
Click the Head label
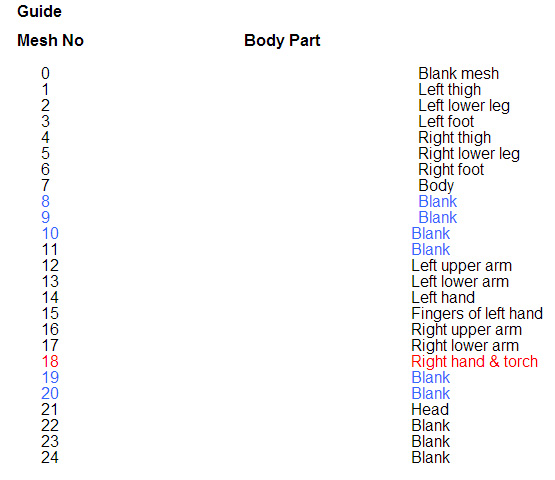(x=430, y=410)
